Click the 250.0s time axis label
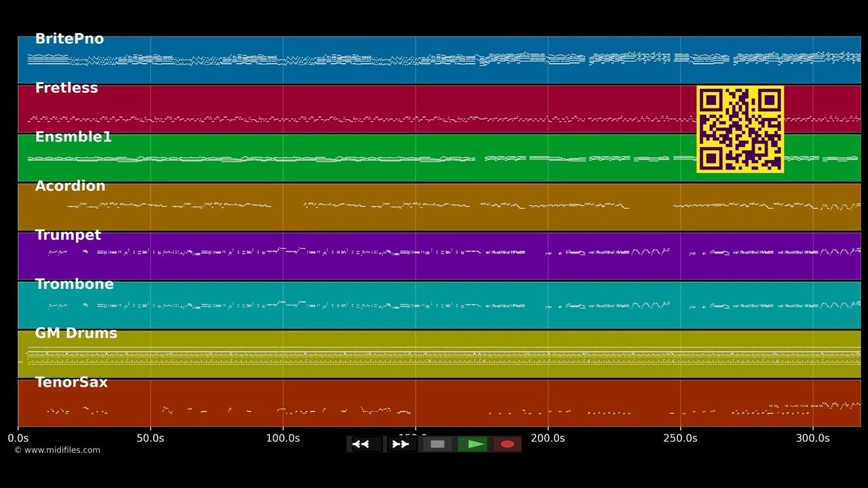Viewport: 868px width, 488px height. 680,439
